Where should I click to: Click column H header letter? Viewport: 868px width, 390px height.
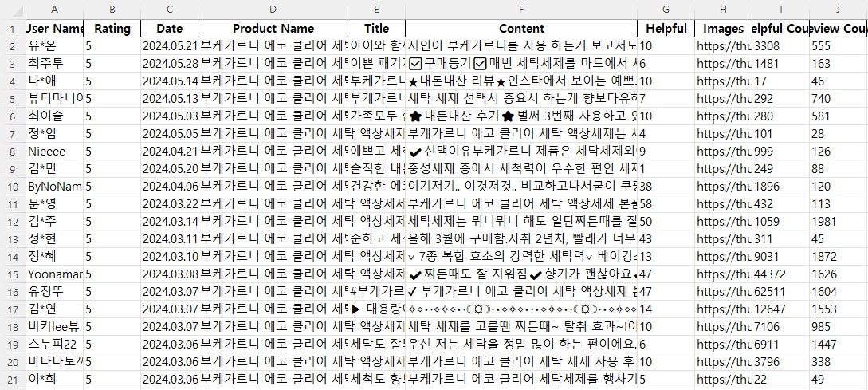pos(723,9)
